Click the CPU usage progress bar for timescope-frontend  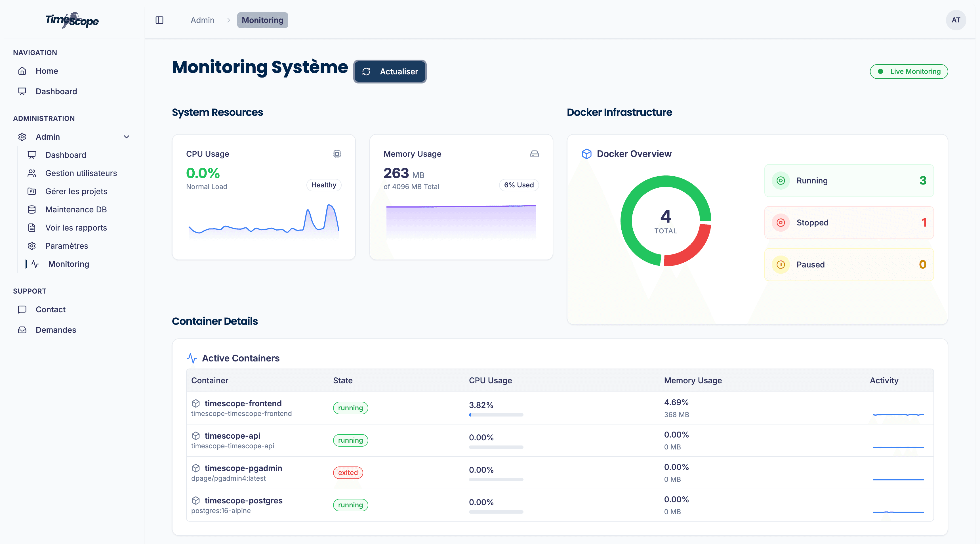[x=496, y=415]
